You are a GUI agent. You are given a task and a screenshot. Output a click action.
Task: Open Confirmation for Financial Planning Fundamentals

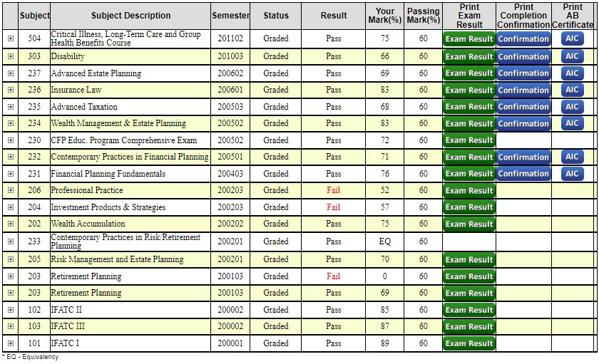tap(523, 174)
